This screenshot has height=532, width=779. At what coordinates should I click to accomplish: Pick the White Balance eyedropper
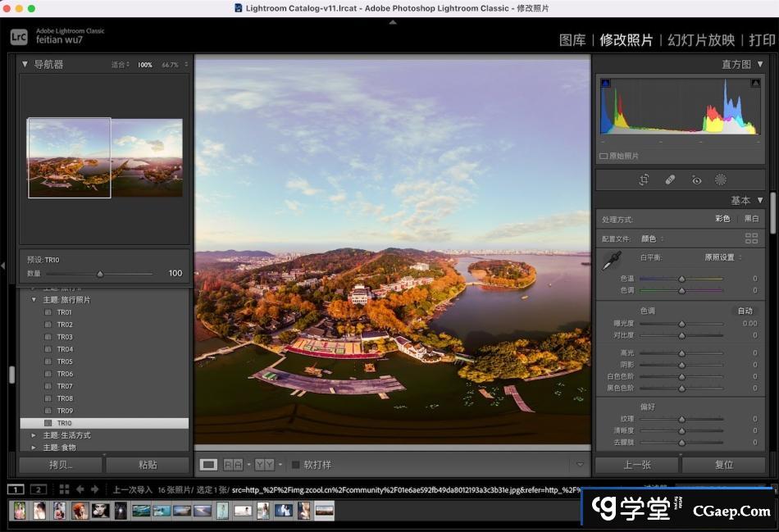(x=610, y=261)
